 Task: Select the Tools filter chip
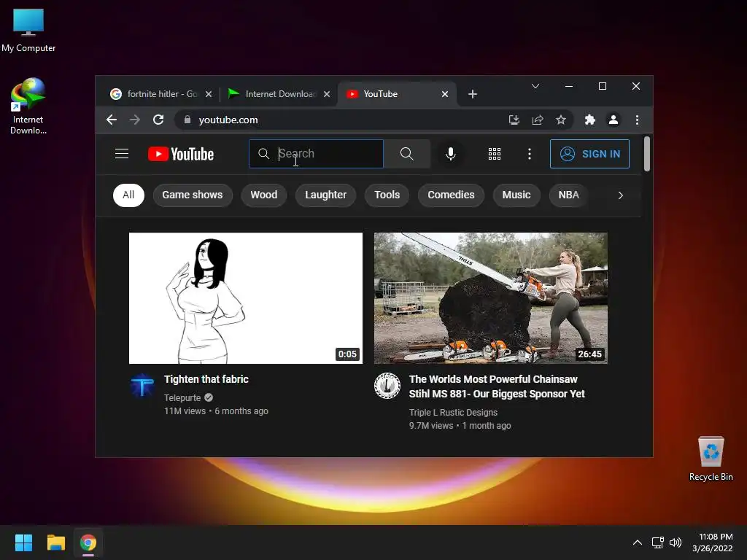click(387, 195)
